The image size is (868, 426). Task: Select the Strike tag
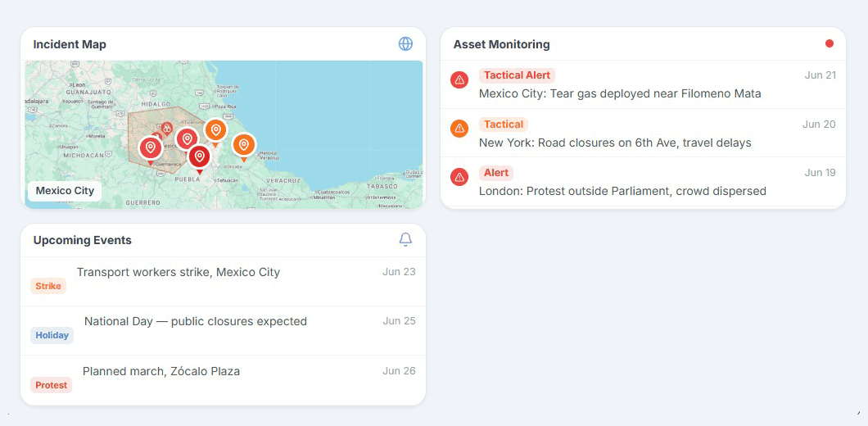point(48,287)
